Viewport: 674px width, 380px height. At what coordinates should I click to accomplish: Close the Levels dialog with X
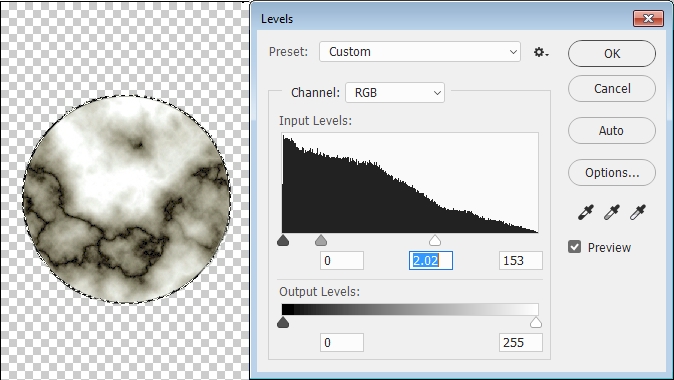tap(648, 18)
